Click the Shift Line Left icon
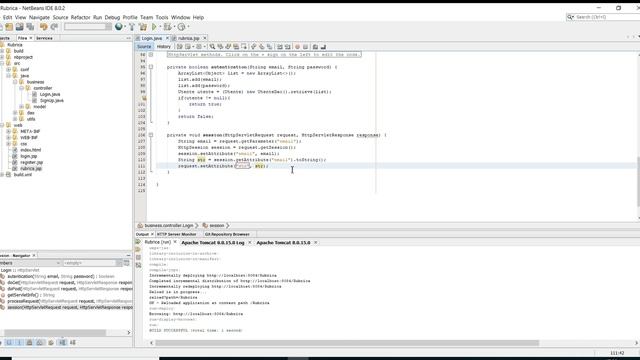This screenshot has width=640, height=360. coord(280,47)
